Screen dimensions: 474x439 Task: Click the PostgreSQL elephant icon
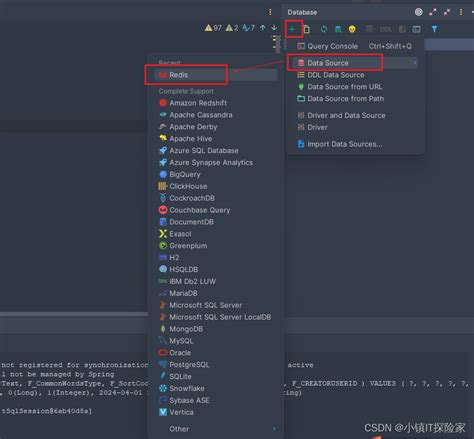tap(163, 364)
